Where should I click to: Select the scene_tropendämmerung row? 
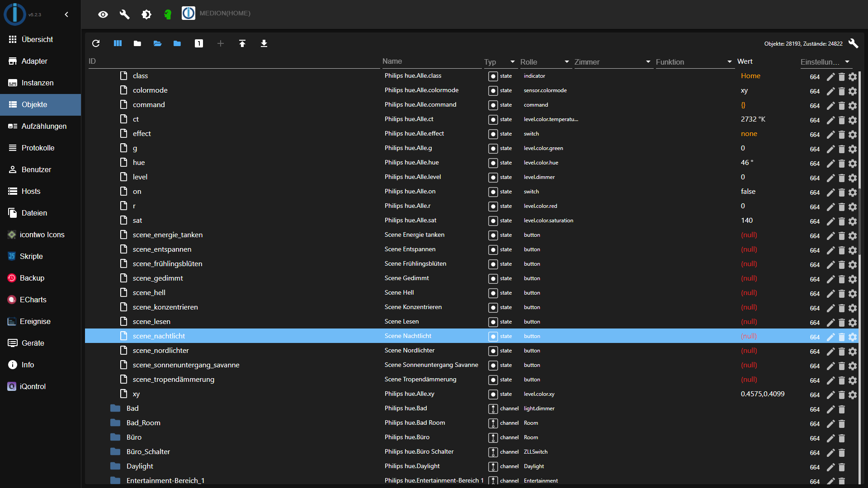tap(472, 379)
